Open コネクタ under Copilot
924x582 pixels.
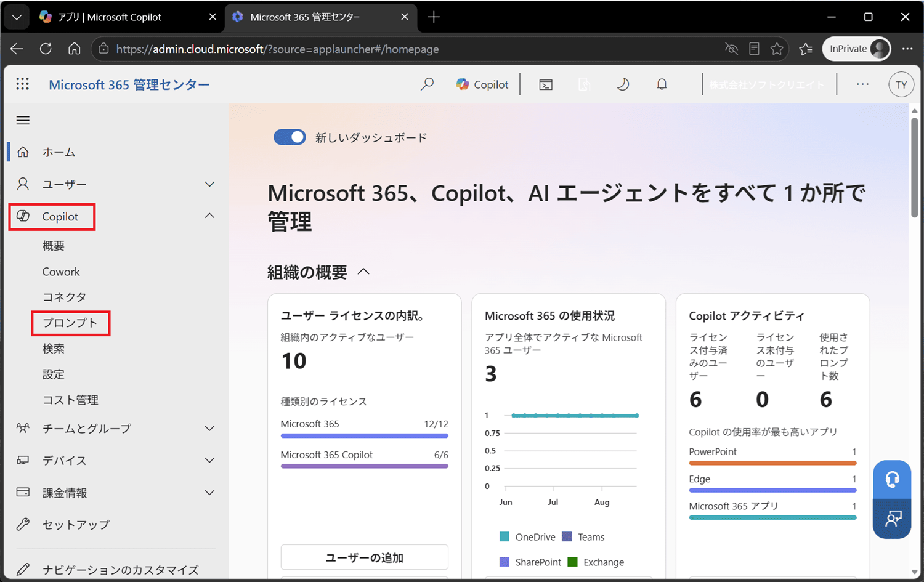tap(64, 297)
